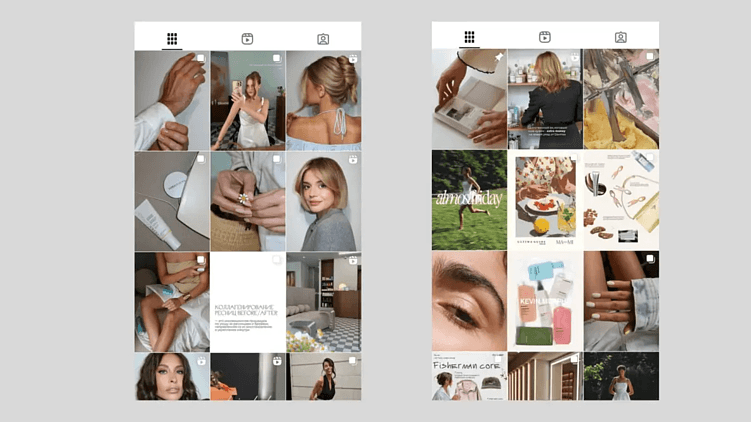
Task: Open the blonde woman at shelves reel
Action: click(545, 99)
